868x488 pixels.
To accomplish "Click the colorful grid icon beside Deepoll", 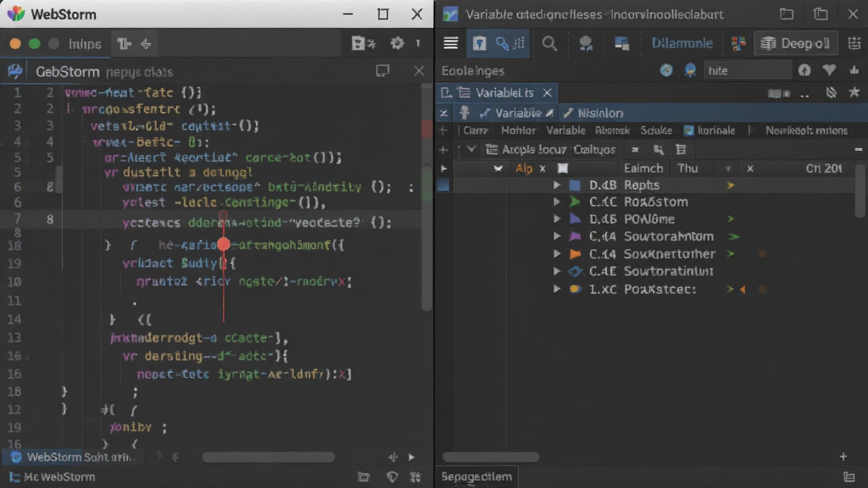I will pyautogui.click(x=738, y=43).
